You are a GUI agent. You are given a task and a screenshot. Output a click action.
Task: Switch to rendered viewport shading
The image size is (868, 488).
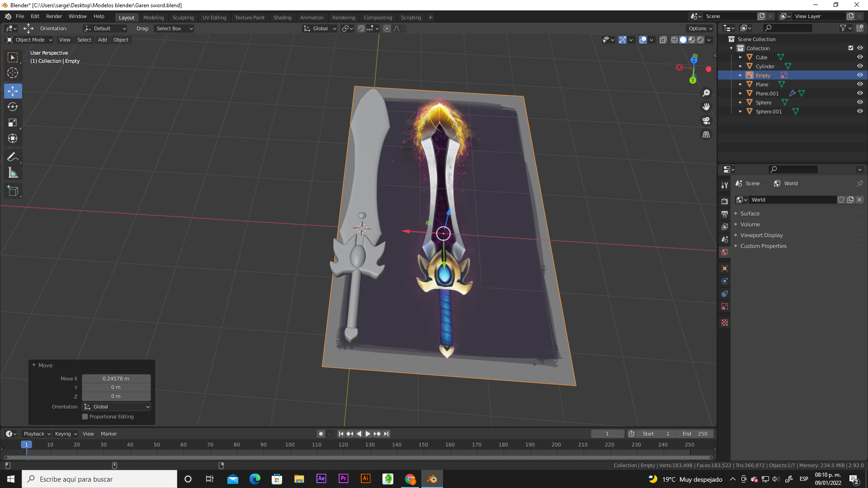click(x=700, y=40)
